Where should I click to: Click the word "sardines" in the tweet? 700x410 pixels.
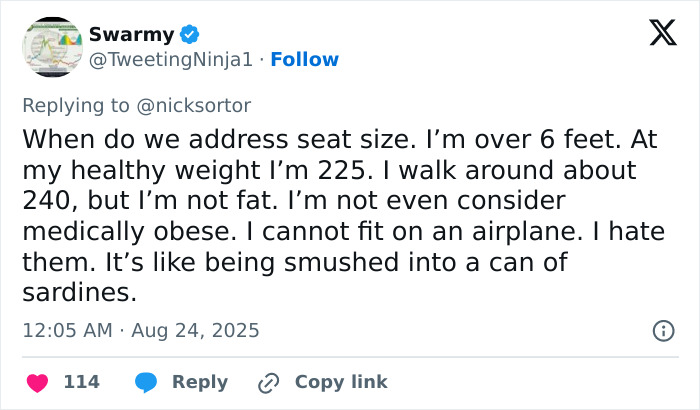point(77,294)
